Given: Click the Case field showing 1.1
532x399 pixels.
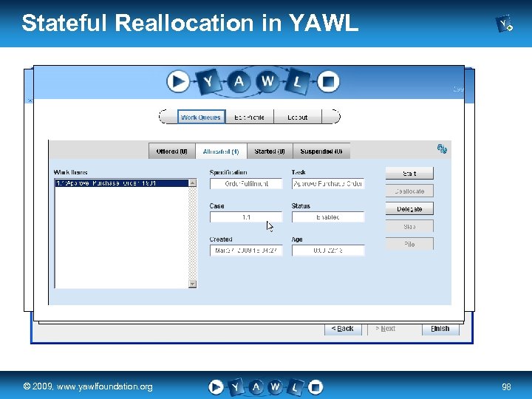Looking at the screenshot, I should pyautogui.click(x=246, y=217).
